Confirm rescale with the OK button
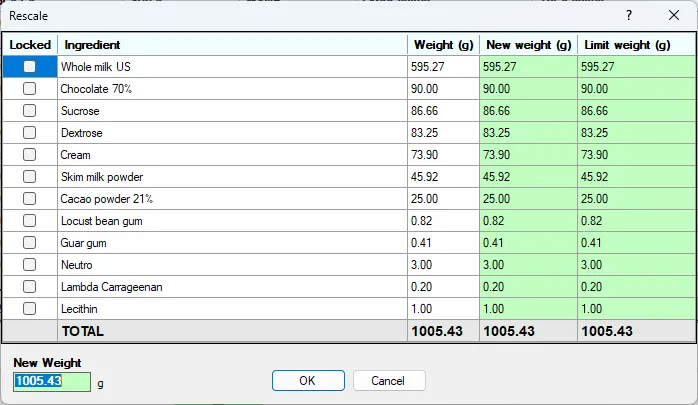This screenshot has height=405, width=698. point(308,381)
